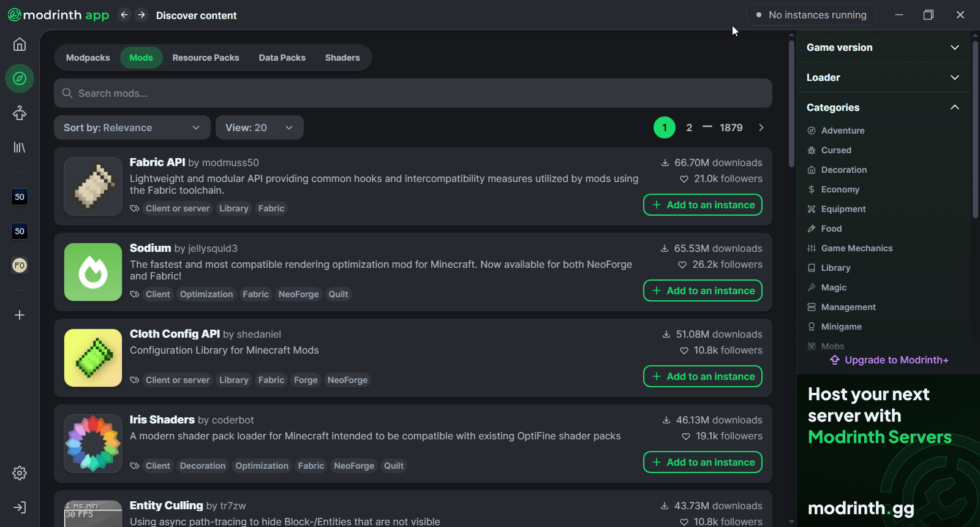Switch to the Shaders tab
This screenshot has height=527, width=980.
(342, 58)
